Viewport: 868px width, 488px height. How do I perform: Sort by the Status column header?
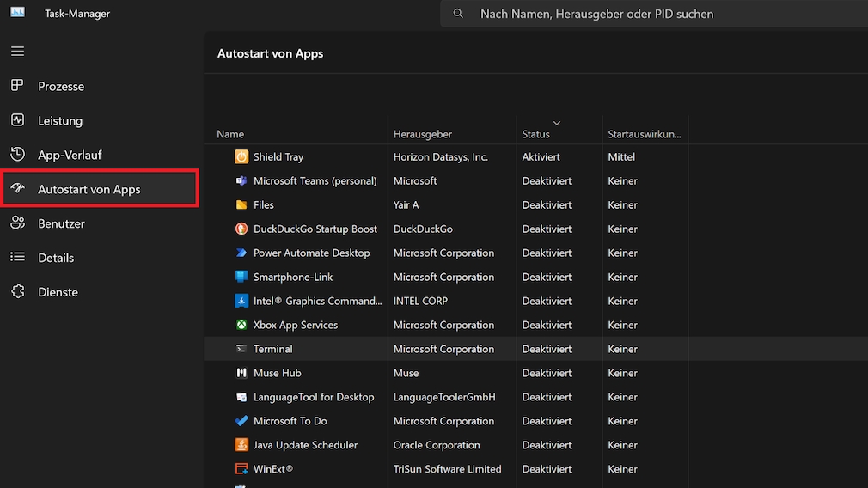click(x=536, y=134)
